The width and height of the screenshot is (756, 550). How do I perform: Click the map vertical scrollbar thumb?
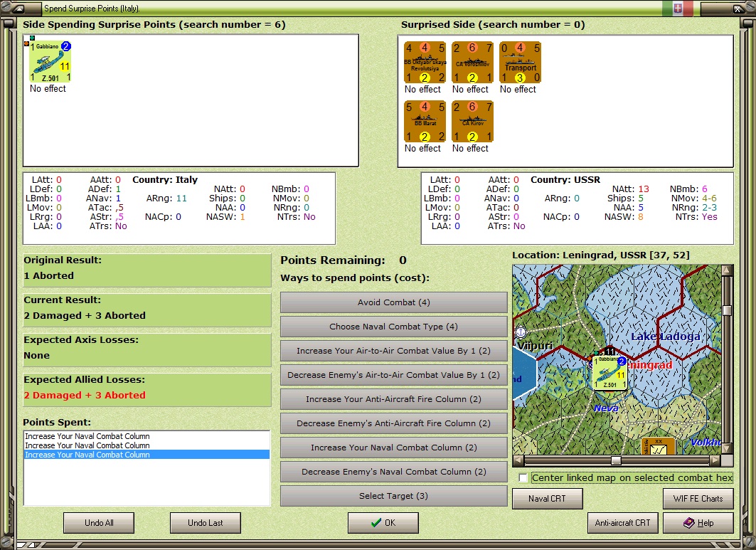point(727,310)
